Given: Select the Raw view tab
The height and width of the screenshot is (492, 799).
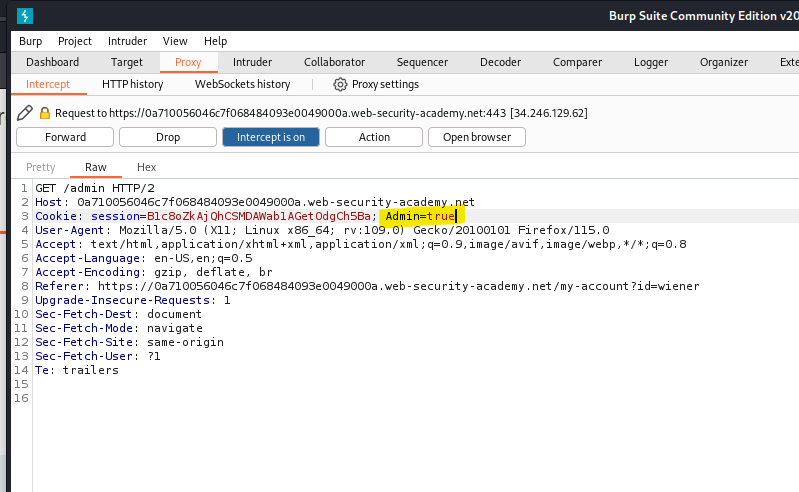Looking at the screenshot, I should click(96, 167).
